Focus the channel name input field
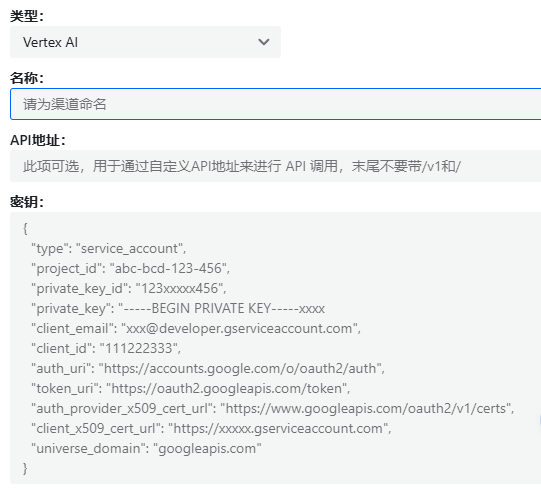The image size is (541, 494). pyautogui.click(x=275, y=104)
